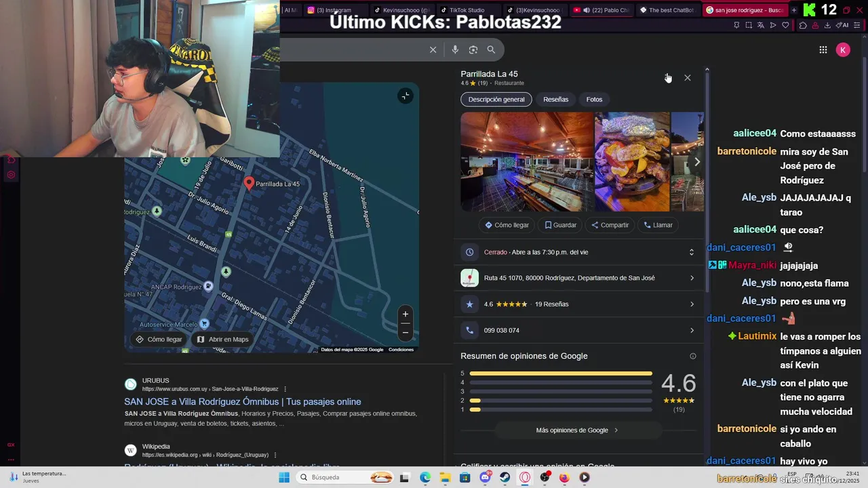Open the Google apps grid
This screenshot has height=488, width=868.
click(823, 49)
